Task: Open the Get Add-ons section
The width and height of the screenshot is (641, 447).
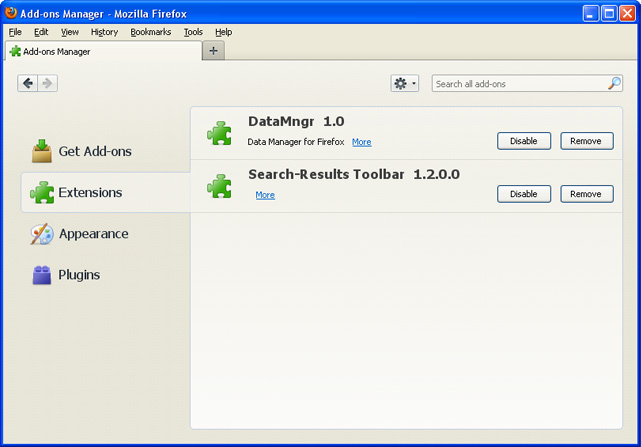Action: pyautogui.click(x=106, y=151)
